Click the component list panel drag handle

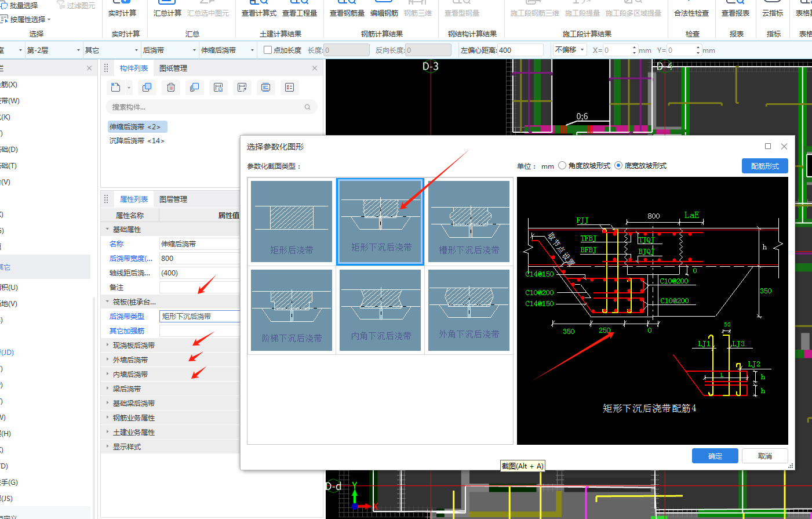(106, 68)
